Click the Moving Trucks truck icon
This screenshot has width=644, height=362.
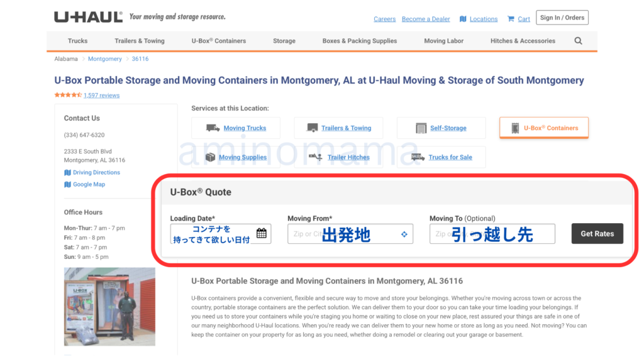(213, 128)
